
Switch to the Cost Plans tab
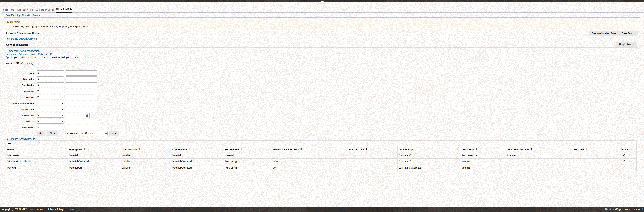tap(9, 10)
